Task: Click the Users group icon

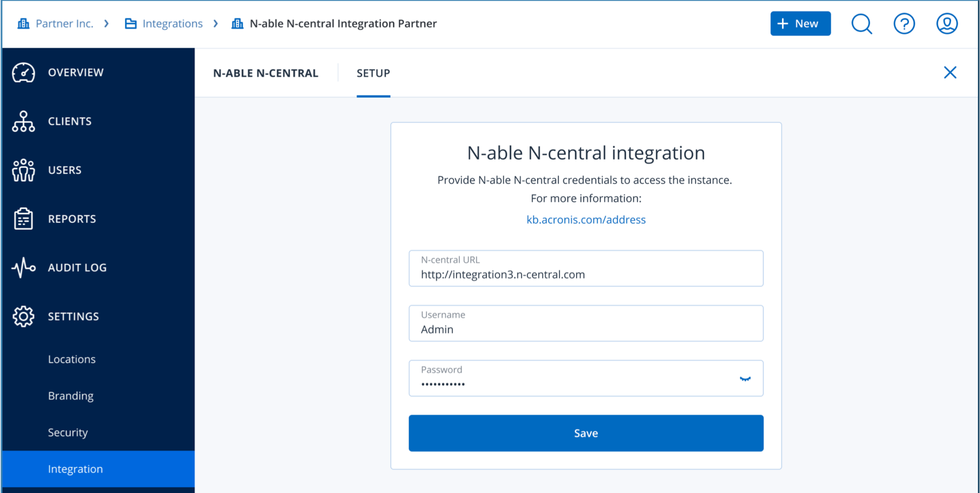Action: [23, 170]
